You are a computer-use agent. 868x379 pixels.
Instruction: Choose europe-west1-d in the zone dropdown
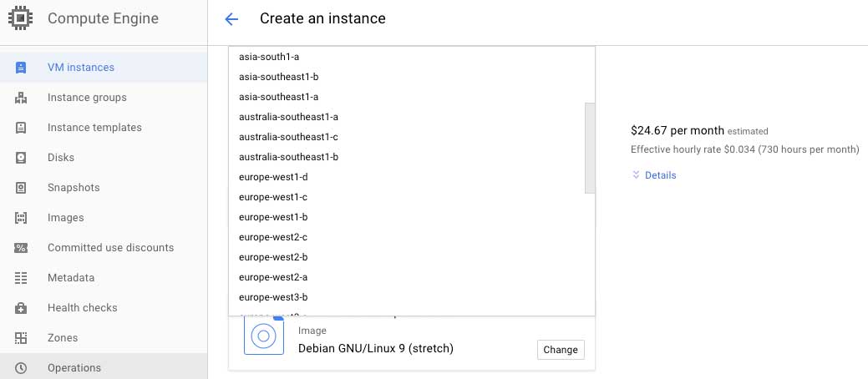pos(273,177)
